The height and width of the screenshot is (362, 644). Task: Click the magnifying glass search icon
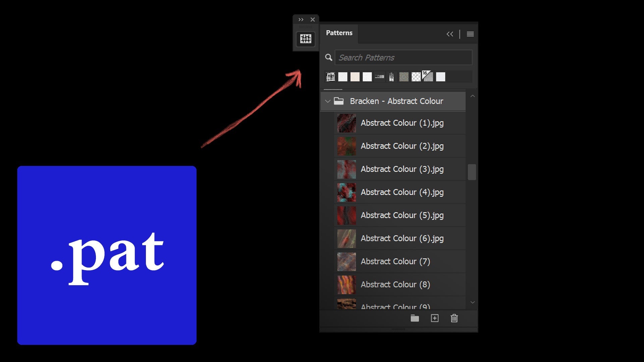pos(328,57)
